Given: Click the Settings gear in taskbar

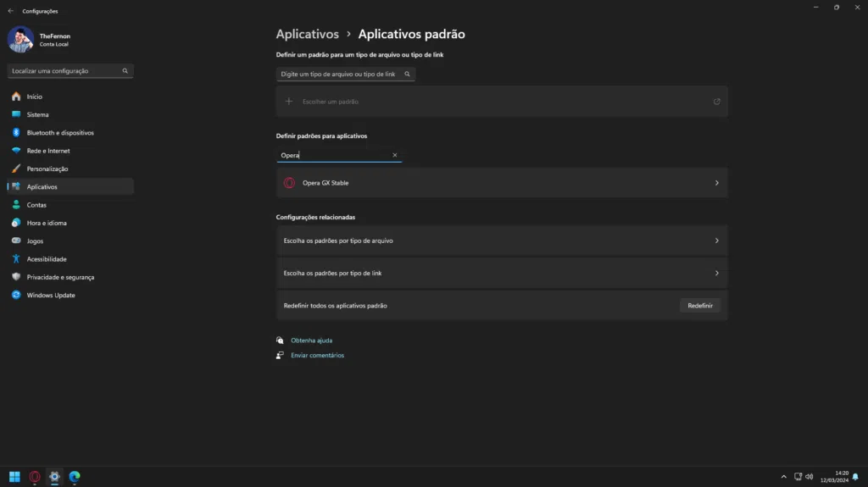Looking at the screenshot, I should (54, 477).
